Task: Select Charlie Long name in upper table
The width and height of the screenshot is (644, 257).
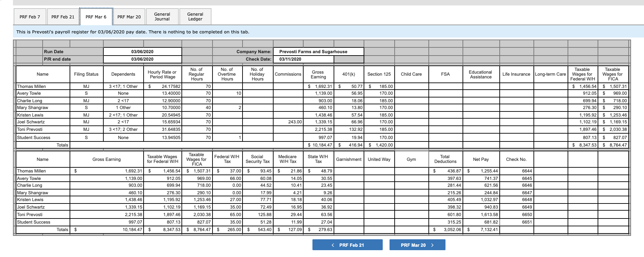Action: (43, 101)
